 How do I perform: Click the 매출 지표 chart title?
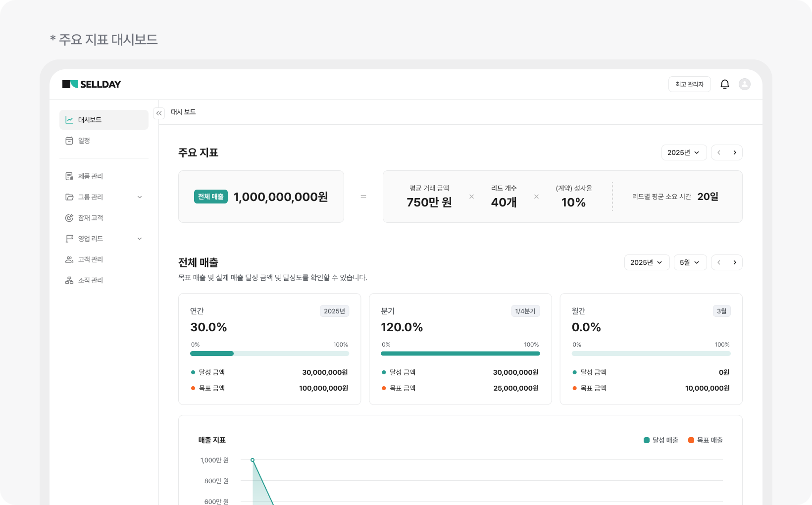point(212,440)
